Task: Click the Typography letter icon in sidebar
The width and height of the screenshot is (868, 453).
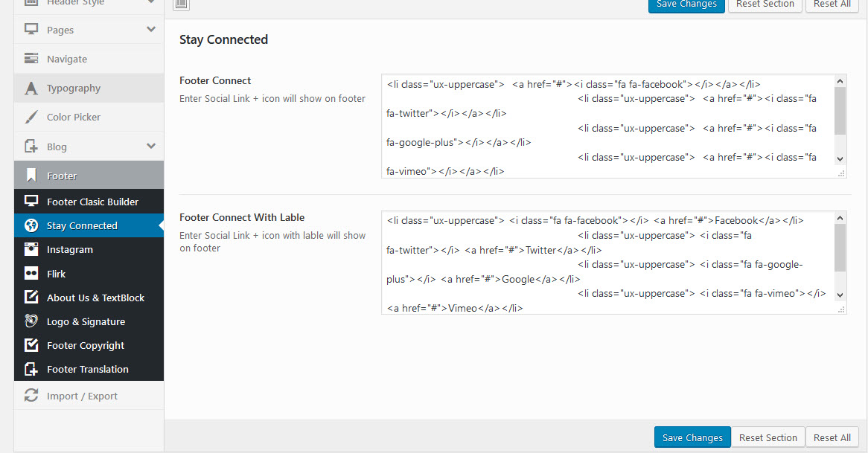Action: 31,88
